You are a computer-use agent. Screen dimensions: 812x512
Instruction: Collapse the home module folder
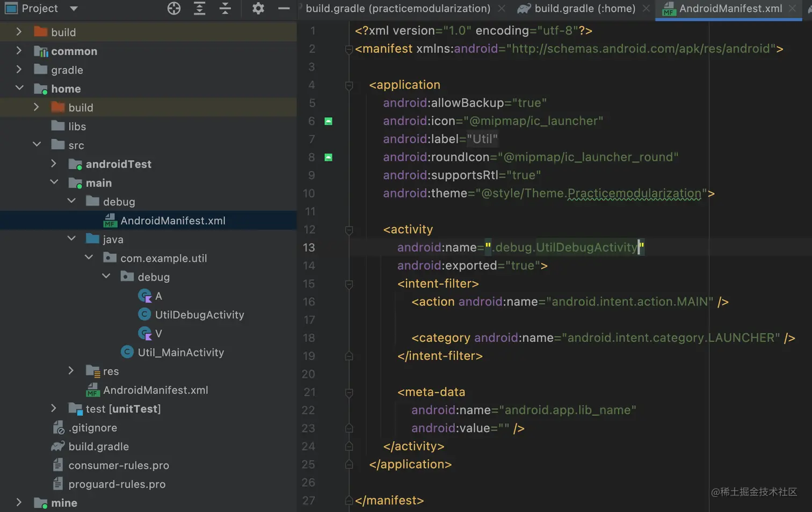pos(19,88)
